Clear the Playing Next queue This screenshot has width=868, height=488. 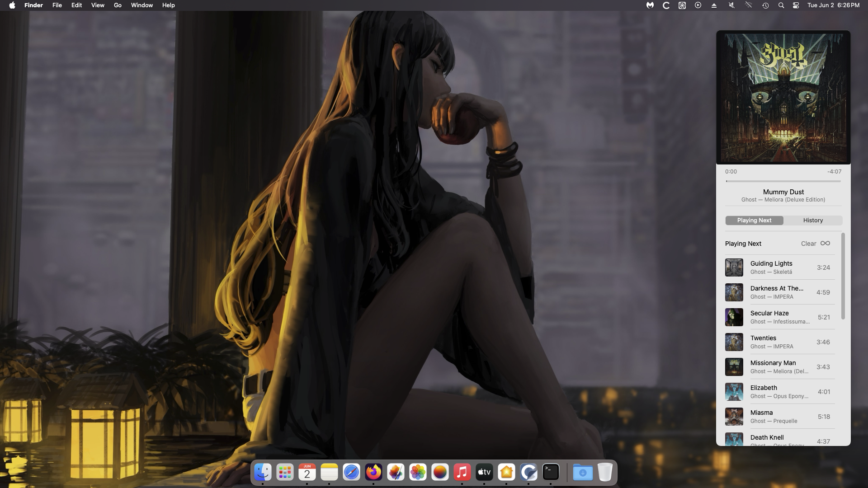coord(808,244)
